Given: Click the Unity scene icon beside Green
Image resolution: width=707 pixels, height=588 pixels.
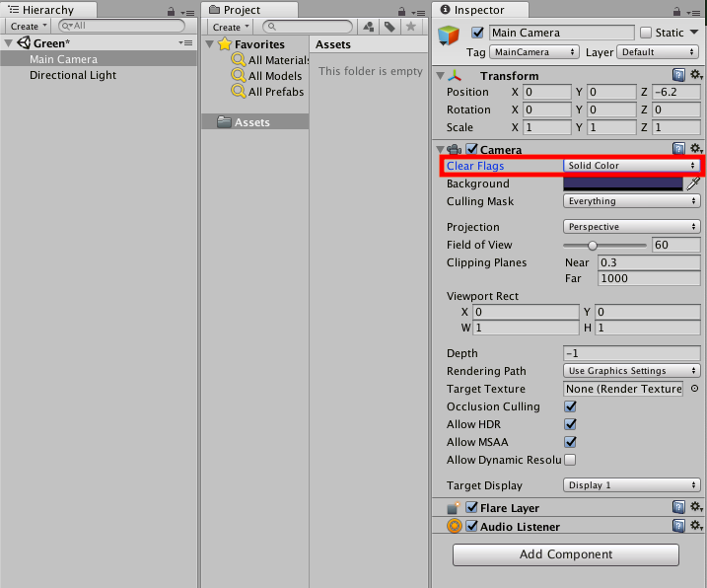Looking at the screenshot, I should pyautogui.click(x=24, y=42).
